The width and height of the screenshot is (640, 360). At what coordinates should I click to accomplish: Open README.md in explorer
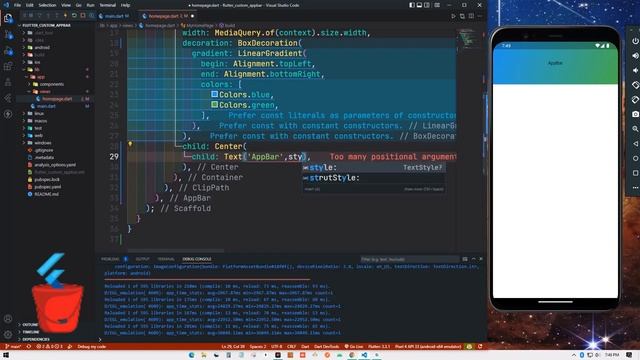[x=46, y=194]
